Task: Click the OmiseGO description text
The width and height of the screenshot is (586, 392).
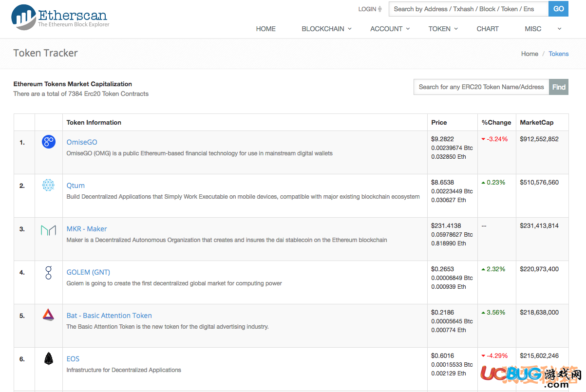Action: [199, 153]
